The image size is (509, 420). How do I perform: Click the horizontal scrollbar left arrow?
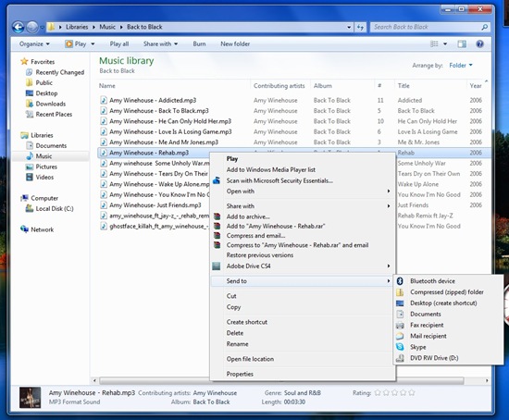(x=94, y=380)
